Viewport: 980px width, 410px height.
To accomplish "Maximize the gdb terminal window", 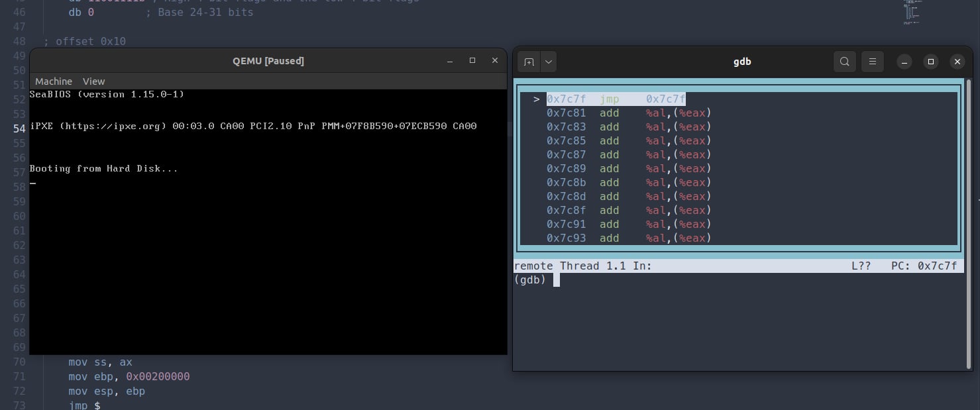I will click(930, 62).
